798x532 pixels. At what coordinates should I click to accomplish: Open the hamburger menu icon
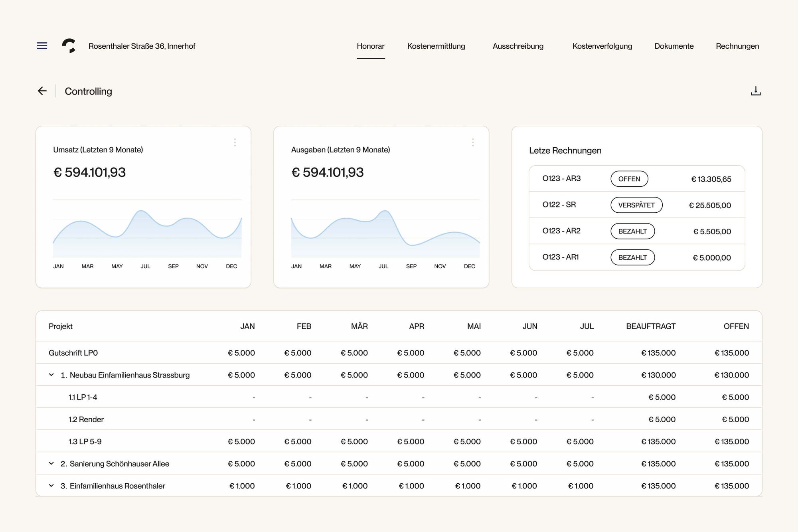[42, 46]
